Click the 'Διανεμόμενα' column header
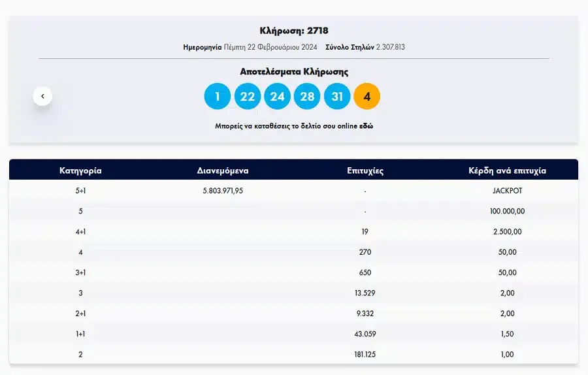588x375 pixels. [223, 171]
